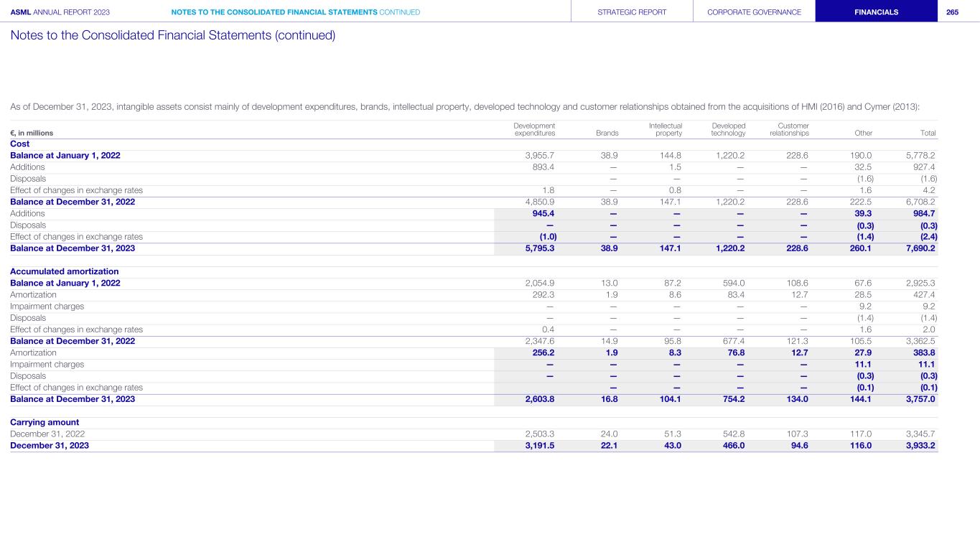Select the Intellectual property column header
The width and height of the screenshot is (980, 552).
(666, 129)
